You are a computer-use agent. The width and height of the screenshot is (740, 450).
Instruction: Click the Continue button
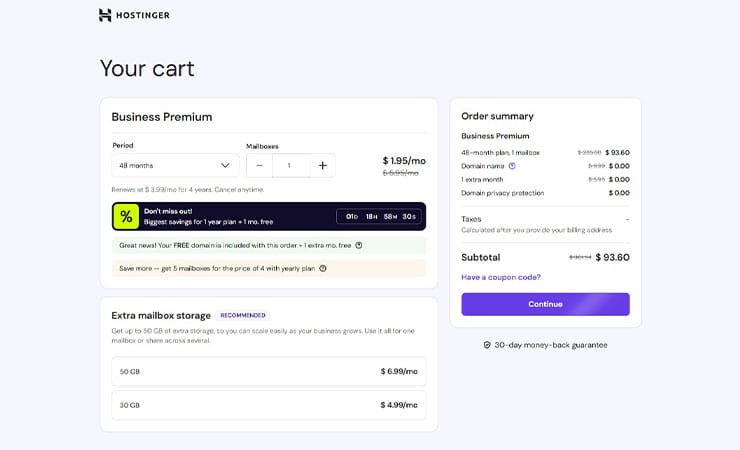[x=545, y=304]
